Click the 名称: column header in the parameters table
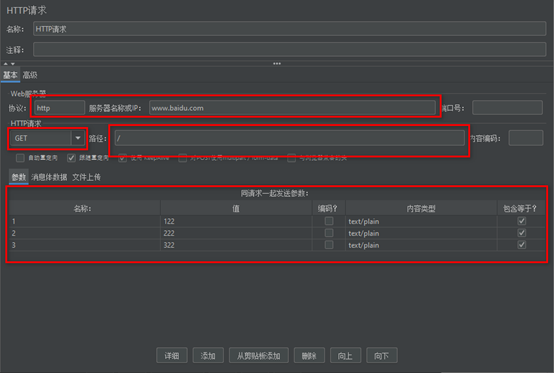This screenshot has width=554, height=373. pos(85,208)
